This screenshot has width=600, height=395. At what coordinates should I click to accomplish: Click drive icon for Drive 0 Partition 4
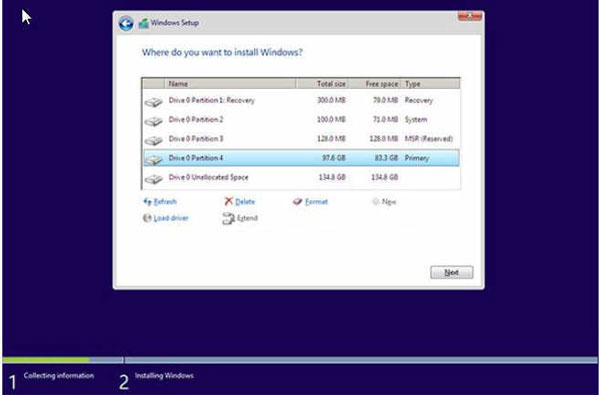click(x=153, y=159)
